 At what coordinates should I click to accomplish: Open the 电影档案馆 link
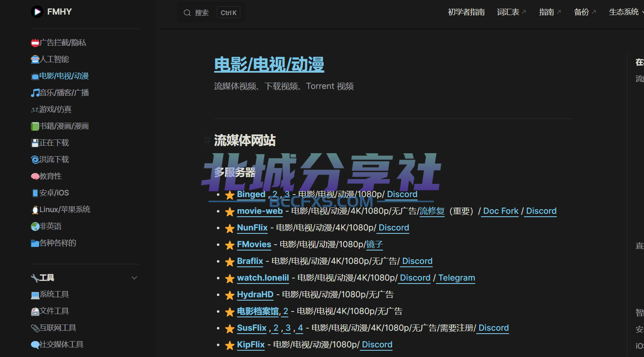point(258,311)
